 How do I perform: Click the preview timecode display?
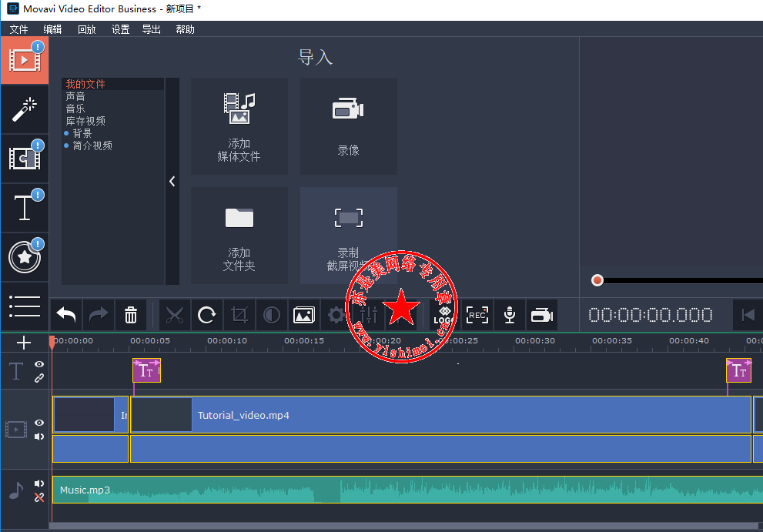click(650, 316)
